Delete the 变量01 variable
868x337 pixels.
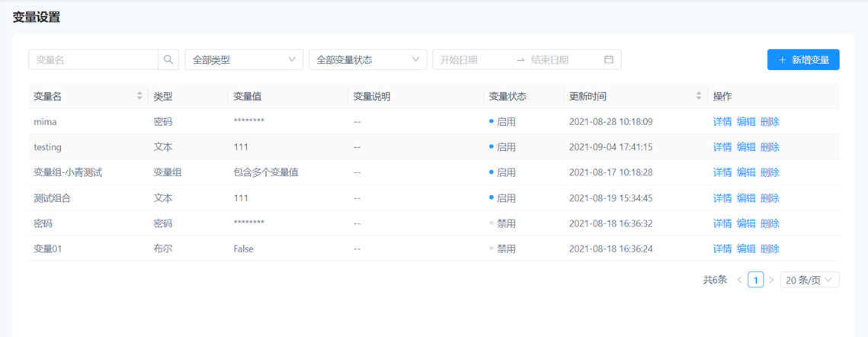(x=770, y=249)
